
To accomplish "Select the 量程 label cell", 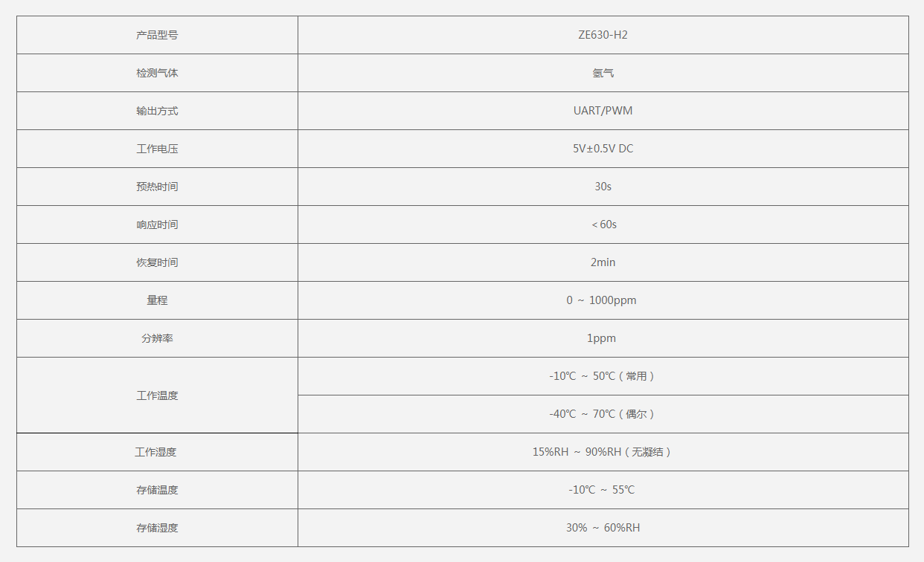I will (x=157, y=300).
